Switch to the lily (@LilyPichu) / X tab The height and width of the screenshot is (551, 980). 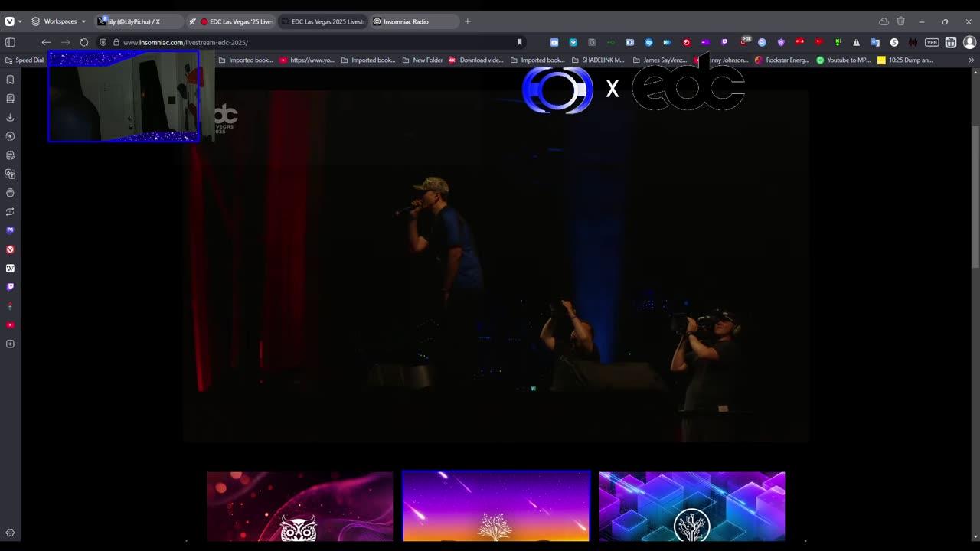(139, 21)
